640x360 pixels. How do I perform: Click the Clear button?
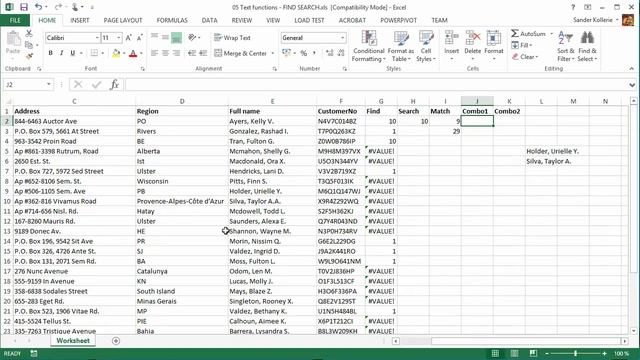(525, 57)
